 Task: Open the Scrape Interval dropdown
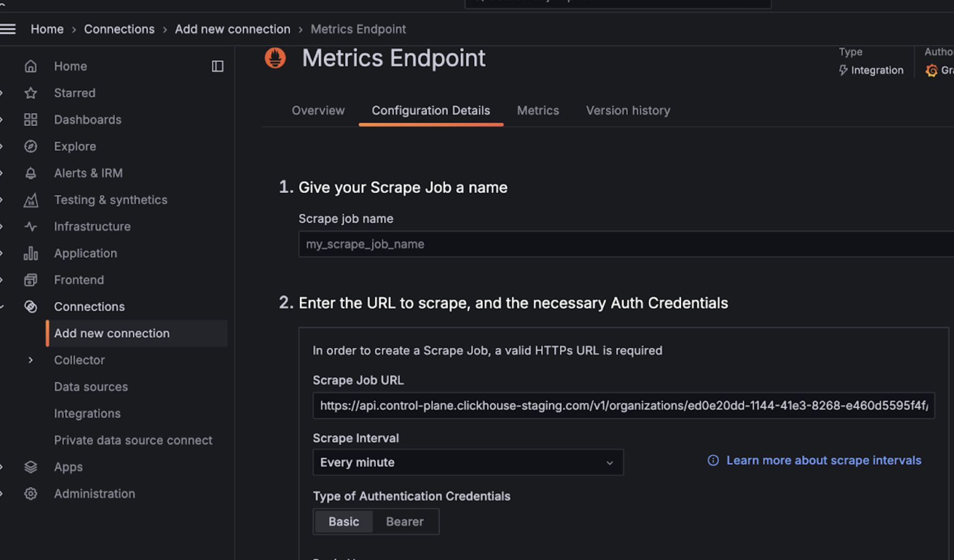[x=468, y=462]
